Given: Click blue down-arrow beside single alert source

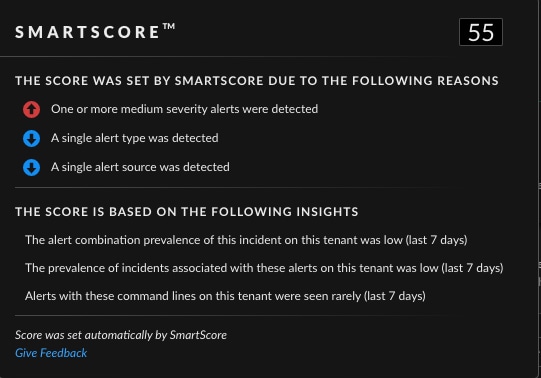Looking at the screenshot, I should coord(31,168).
